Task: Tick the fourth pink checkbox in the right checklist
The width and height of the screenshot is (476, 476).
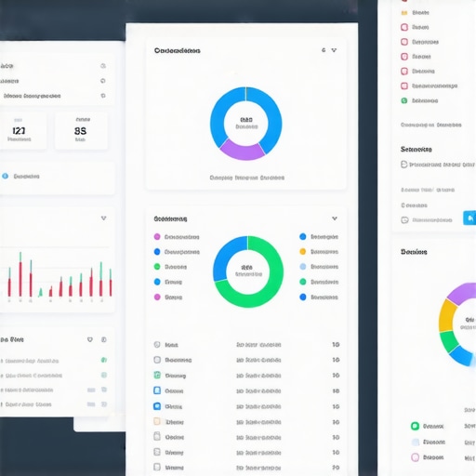Action: [404, 72]
